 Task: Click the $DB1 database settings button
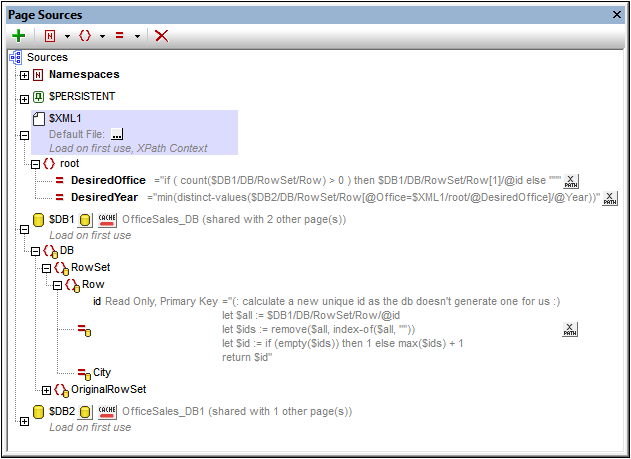(85, 220)
